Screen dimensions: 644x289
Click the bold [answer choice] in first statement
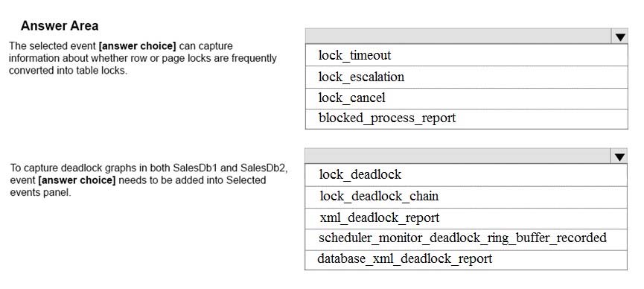click(137, 45)
